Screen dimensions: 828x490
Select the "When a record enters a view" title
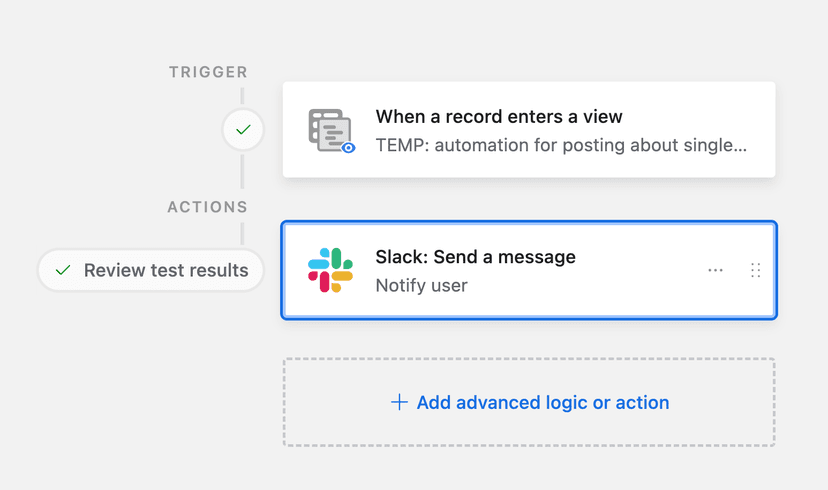499,117
